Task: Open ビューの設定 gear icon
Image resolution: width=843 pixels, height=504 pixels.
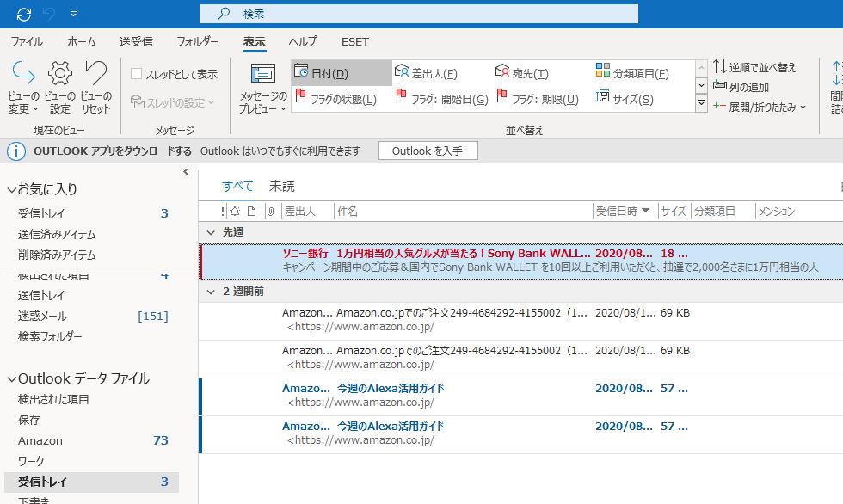Action: pos(59,87)
